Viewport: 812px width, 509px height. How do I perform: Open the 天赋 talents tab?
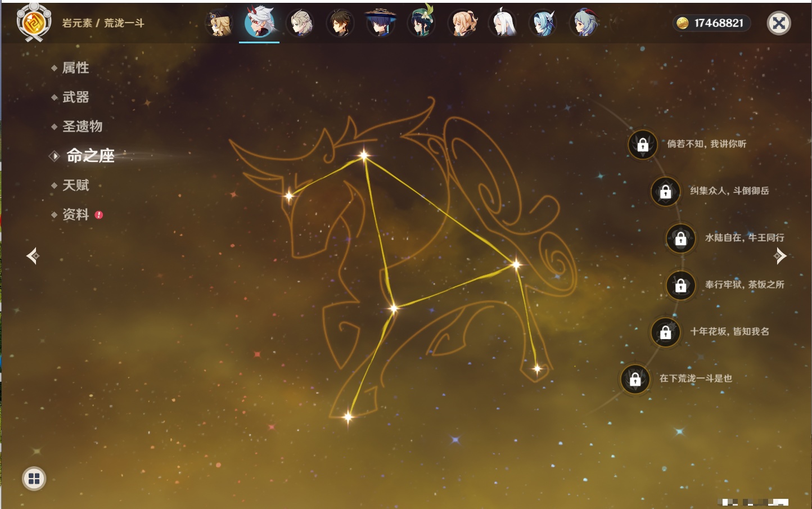(75, 185)
